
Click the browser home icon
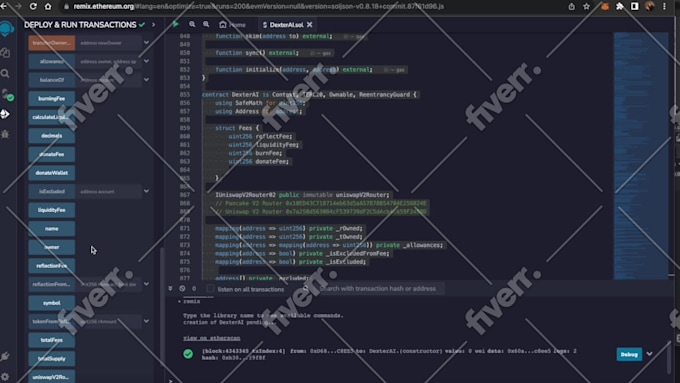[x=48, y=7]
